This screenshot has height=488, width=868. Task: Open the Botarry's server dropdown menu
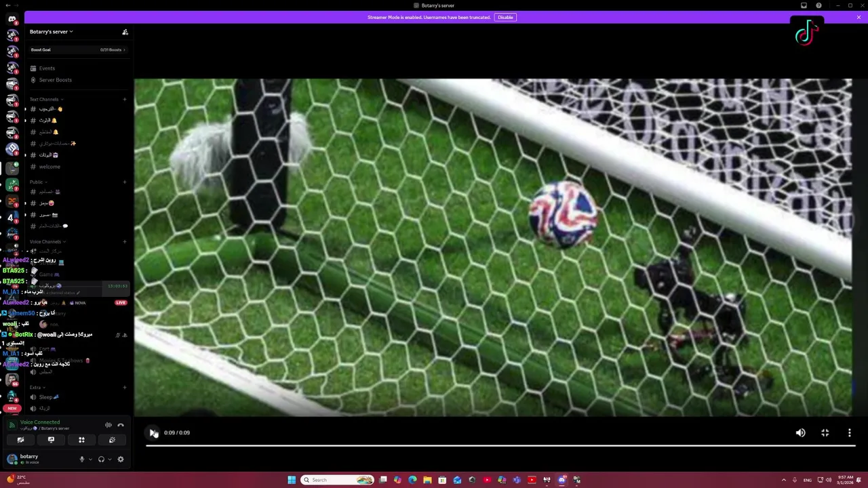click(51, 32)
